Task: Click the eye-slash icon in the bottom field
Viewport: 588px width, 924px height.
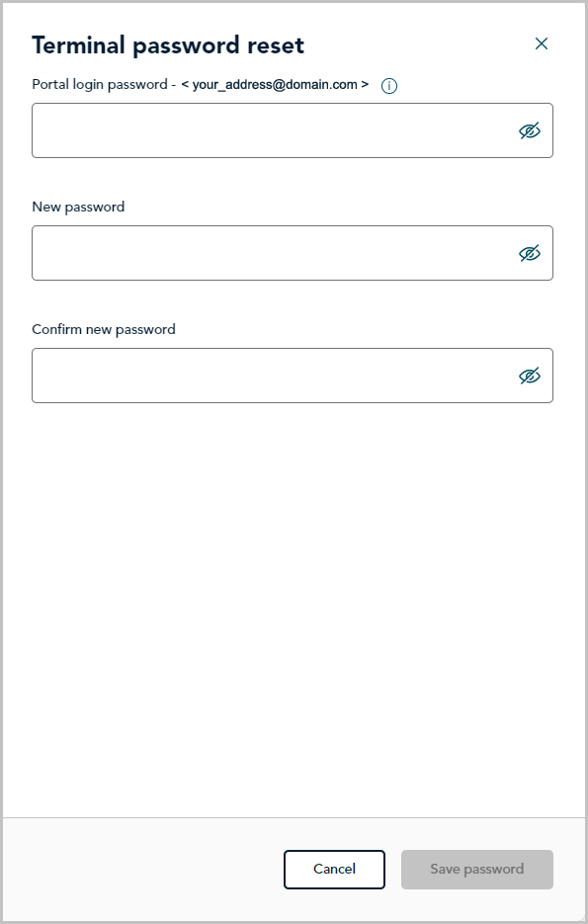Action: 529,376
